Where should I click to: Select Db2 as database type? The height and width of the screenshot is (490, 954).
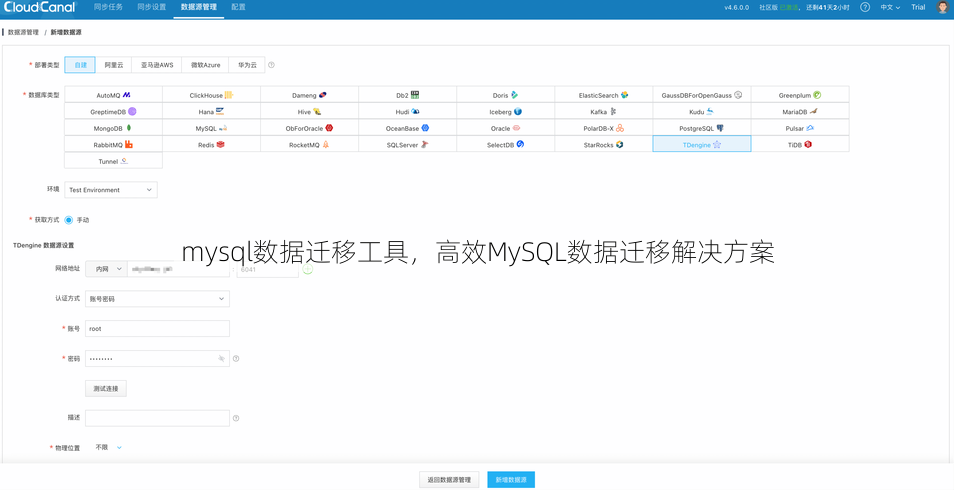pyautogui.click(x=407, y=94)
